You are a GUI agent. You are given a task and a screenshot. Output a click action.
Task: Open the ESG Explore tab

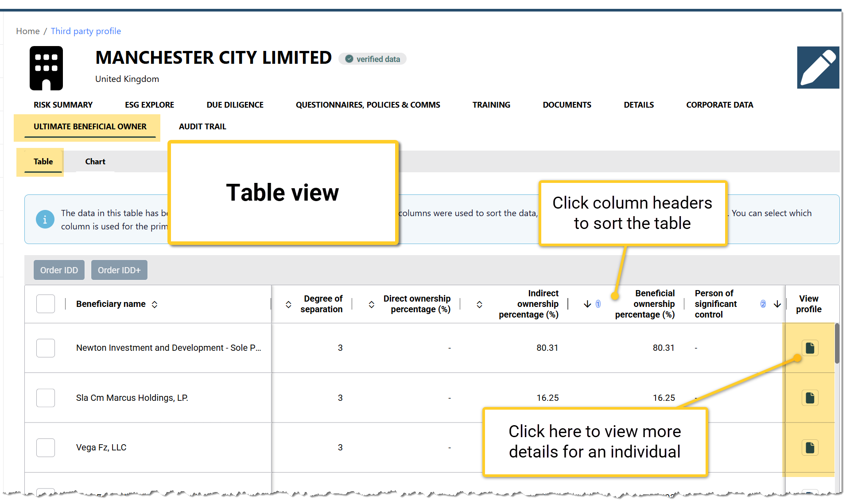(149, 105)
